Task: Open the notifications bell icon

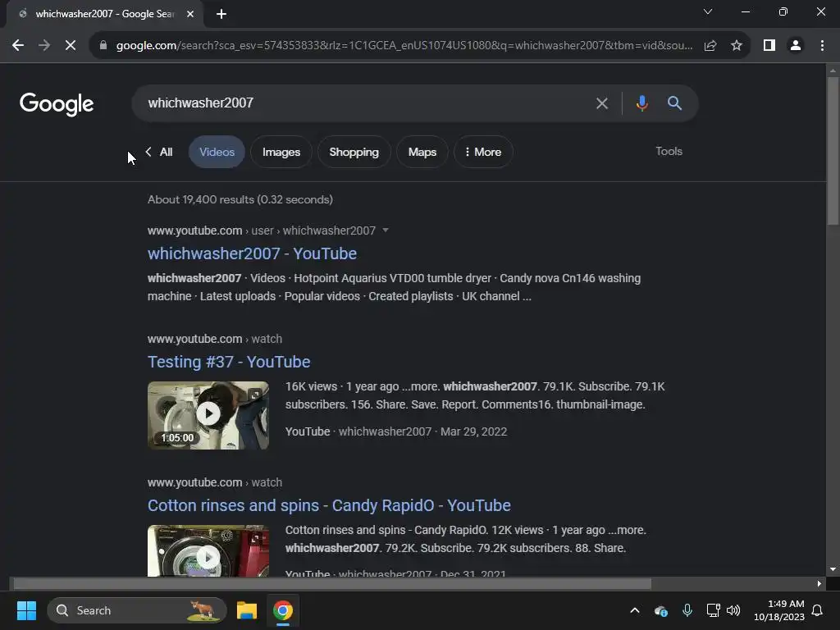Action: click(818, 610)
